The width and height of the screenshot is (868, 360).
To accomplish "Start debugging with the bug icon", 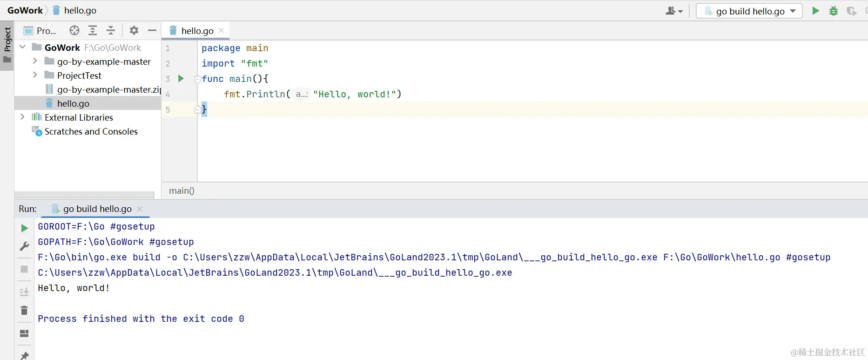I will (834, 11).
